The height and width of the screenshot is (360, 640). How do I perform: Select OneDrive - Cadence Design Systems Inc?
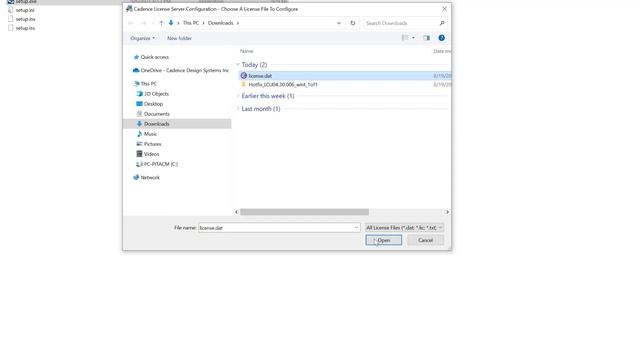tap(184, 71)
